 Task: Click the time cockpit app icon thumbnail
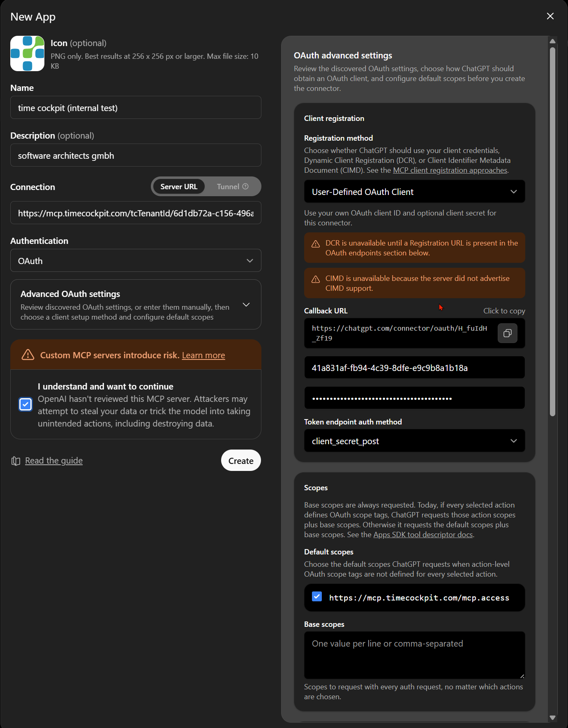[x=27, y=53]
